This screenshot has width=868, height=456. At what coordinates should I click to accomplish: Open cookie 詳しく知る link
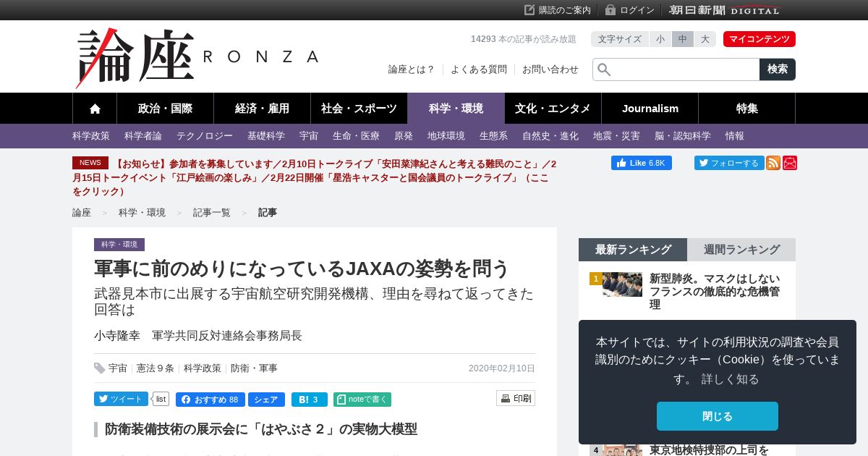[x=730, y=379]
